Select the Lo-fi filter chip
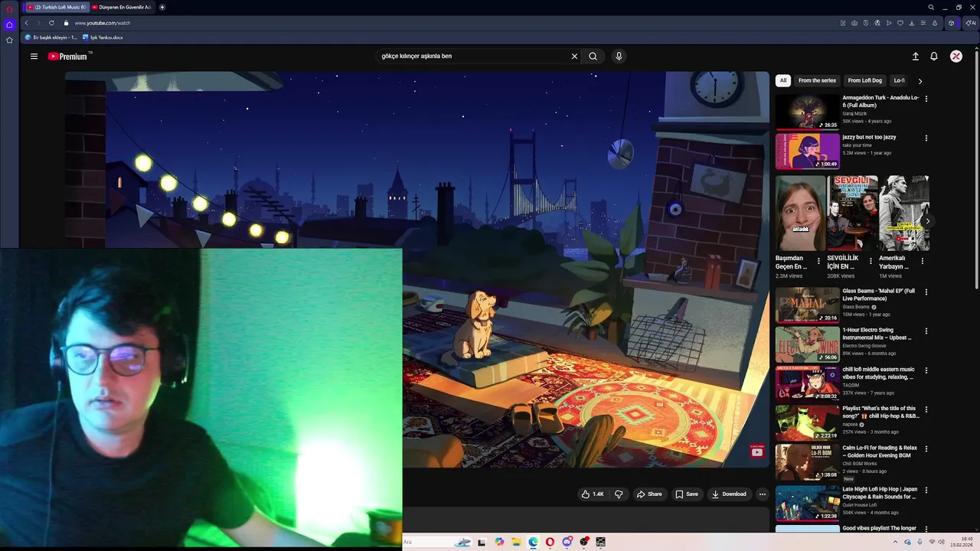This screenshot has height=551, width=980. [x=900, y=80]
